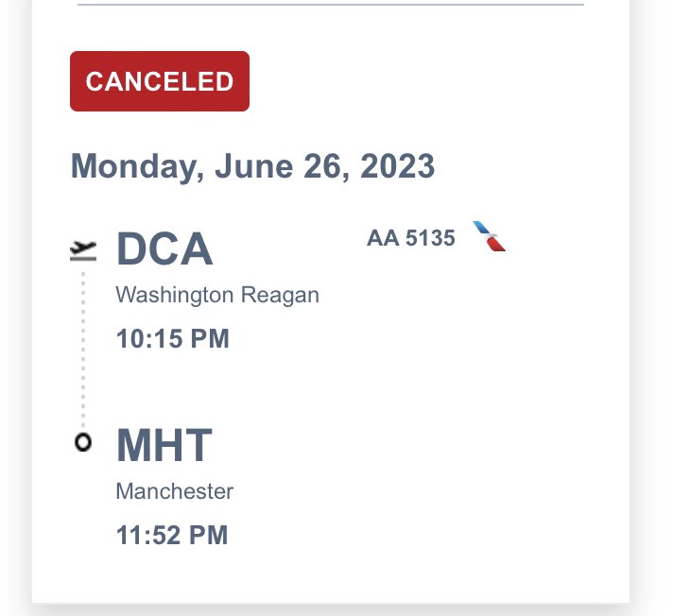Click the MHT airport code

tap(164, 445)
